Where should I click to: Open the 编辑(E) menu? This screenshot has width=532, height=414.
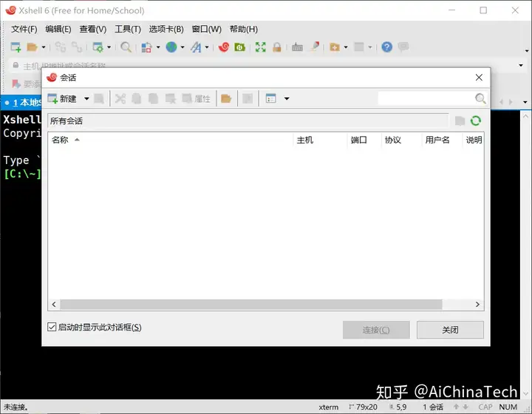coord(58,29)
